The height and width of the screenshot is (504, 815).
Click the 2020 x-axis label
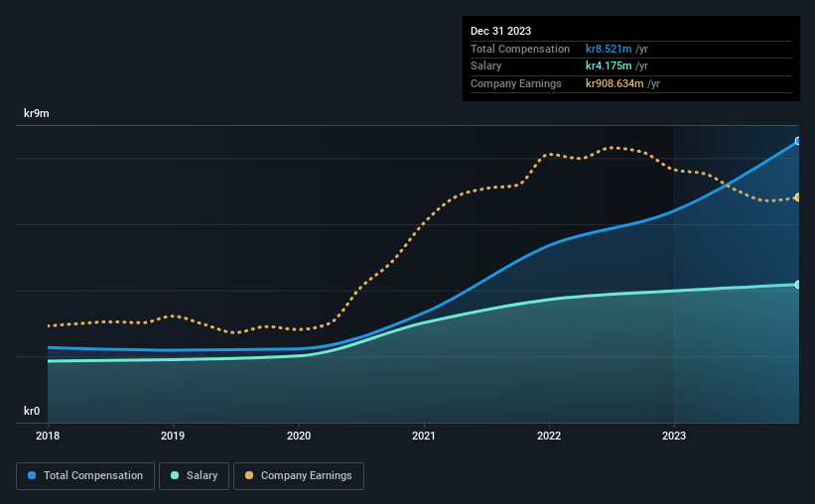point(299,436)
